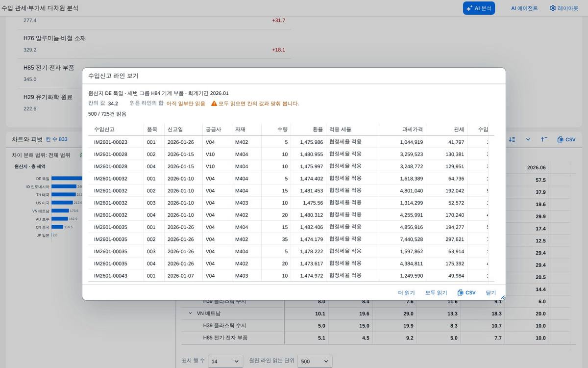
Task: Open the 표시 행 수 dropdown
Action: (225, 361)
